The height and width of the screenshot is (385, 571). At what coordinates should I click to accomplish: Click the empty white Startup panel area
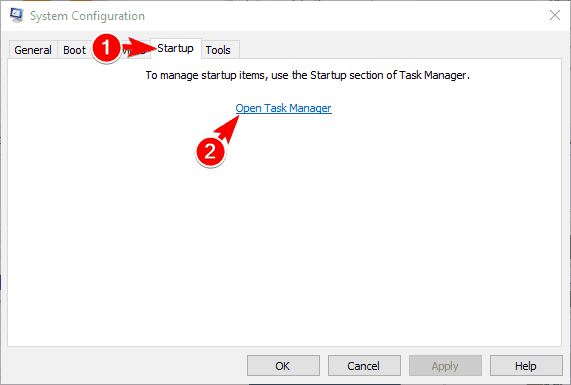point(284,237)
